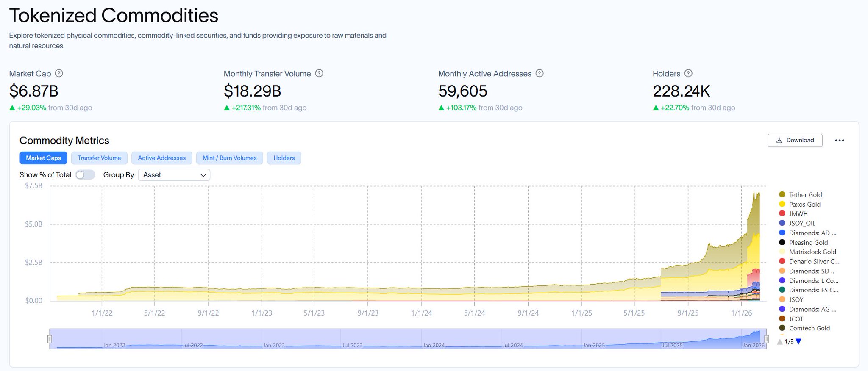The image size is (868, 371).
Task: Click the Monthly Transfer Volume info icon
Action: pos(319,73)
